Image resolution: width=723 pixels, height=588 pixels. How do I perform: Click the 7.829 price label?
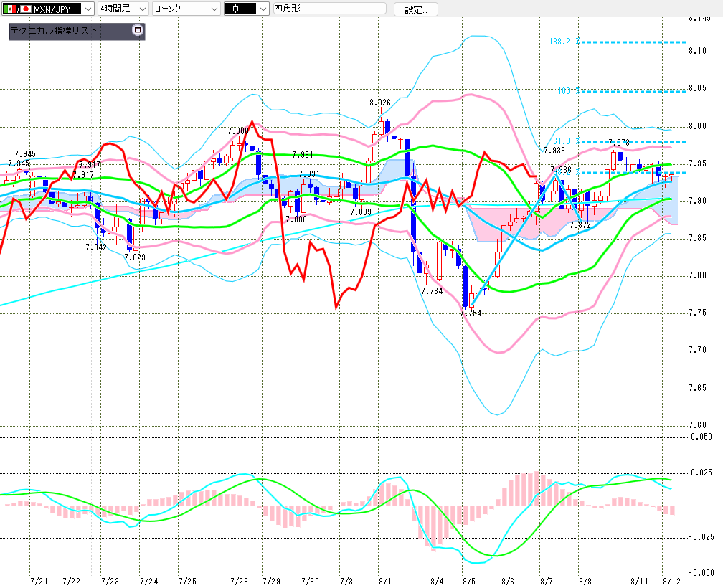point(135,257)
